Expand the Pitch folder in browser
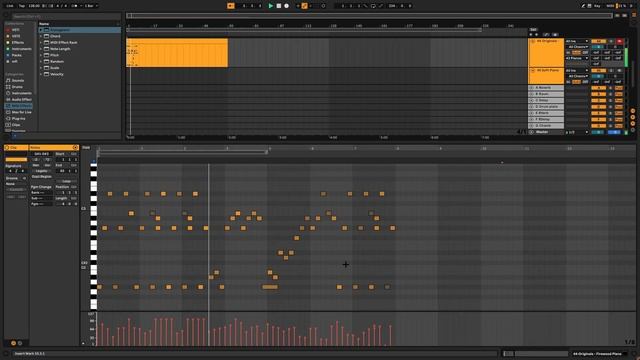This screenshot has height=360, width=640. (41, 55)
